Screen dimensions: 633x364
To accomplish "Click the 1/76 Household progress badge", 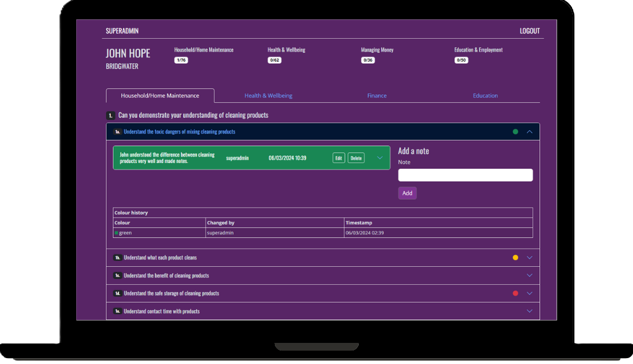I will tap(181, 60).
